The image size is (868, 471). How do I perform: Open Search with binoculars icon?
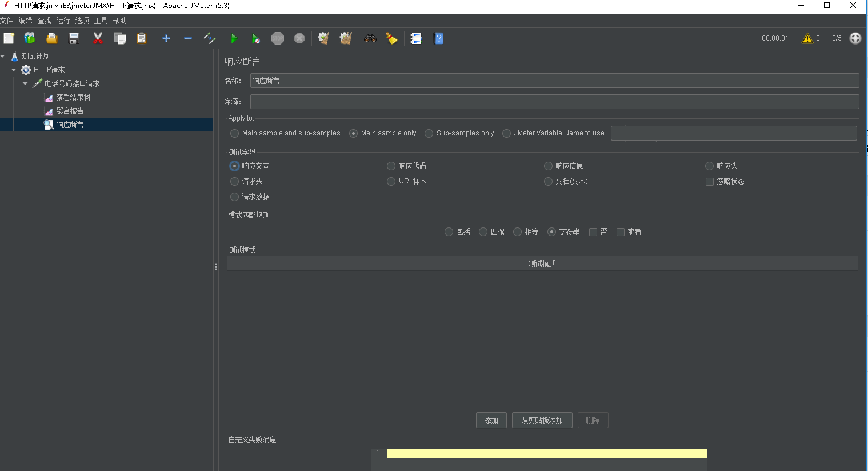(x=370, y=38)
